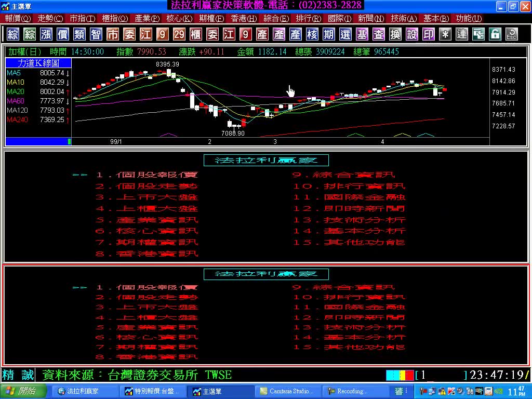Open the 產業(P) menu

click(x=147, y=18)
